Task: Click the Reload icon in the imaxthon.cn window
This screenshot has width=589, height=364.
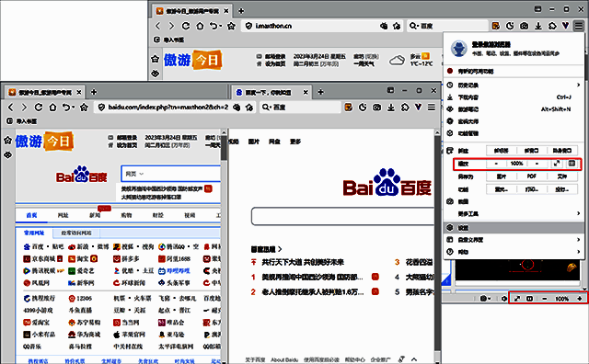Action: [186, 26]
